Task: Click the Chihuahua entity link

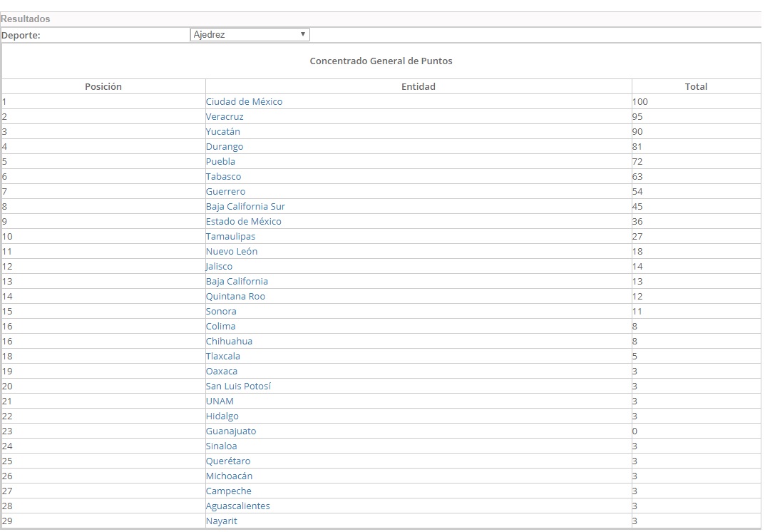Action: (x=229, y=342)
